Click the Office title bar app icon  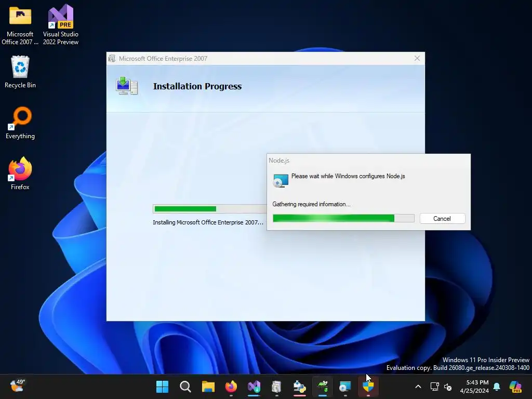tap(112, 58)
